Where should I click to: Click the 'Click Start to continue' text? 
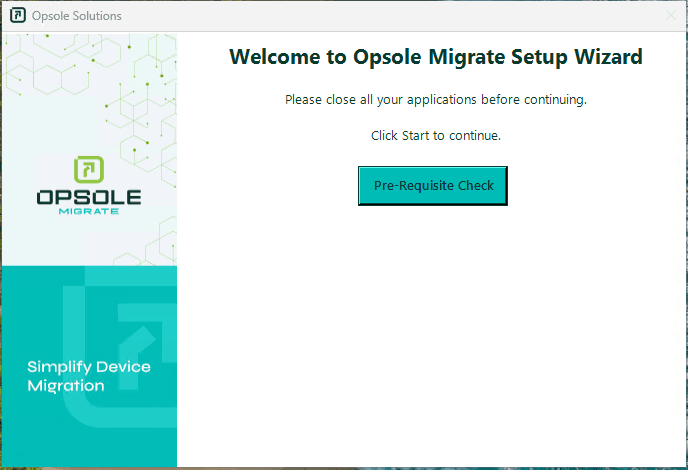pos(435,135)
